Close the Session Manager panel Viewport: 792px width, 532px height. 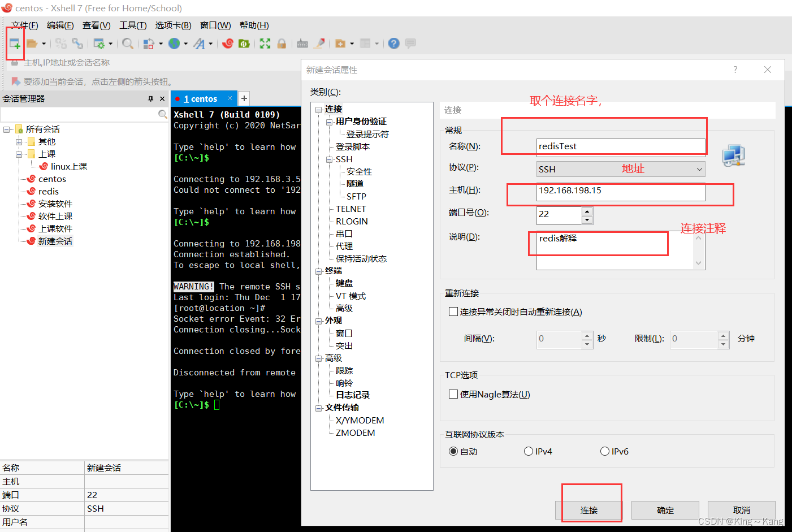162,98
